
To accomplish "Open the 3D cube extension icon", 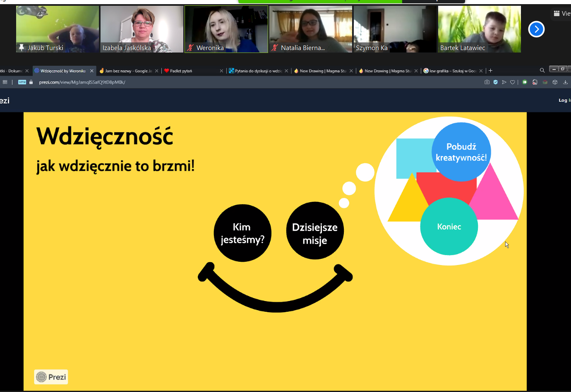I will click(555, 82).
